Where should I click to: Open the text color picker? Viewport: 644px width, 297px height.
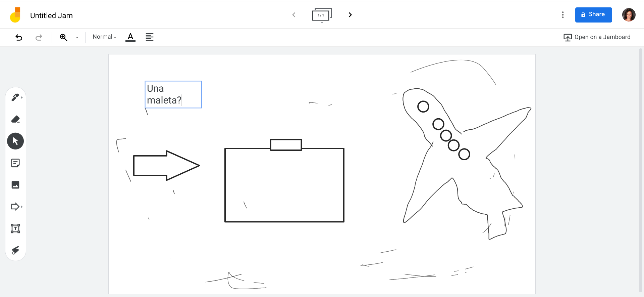click(x=130, y=37)
